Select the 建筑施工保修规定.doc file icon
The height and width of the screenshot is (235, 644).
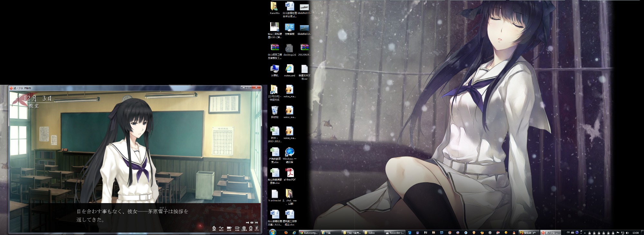(289, 218)
